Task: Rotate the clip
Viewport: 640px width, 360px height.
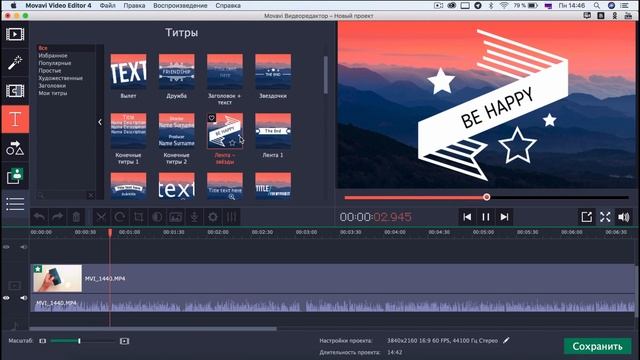Action: pos(120,217)
